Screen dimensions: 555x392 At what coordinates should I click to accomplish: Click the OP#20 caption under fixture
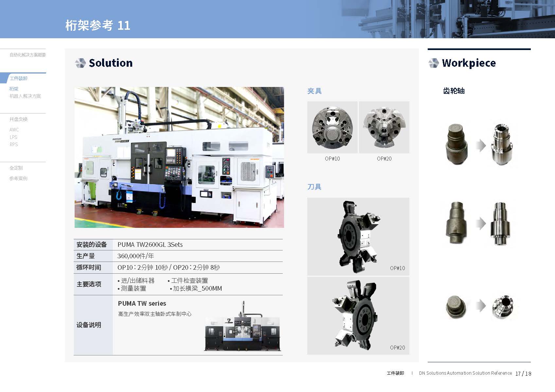click(384, 159)
